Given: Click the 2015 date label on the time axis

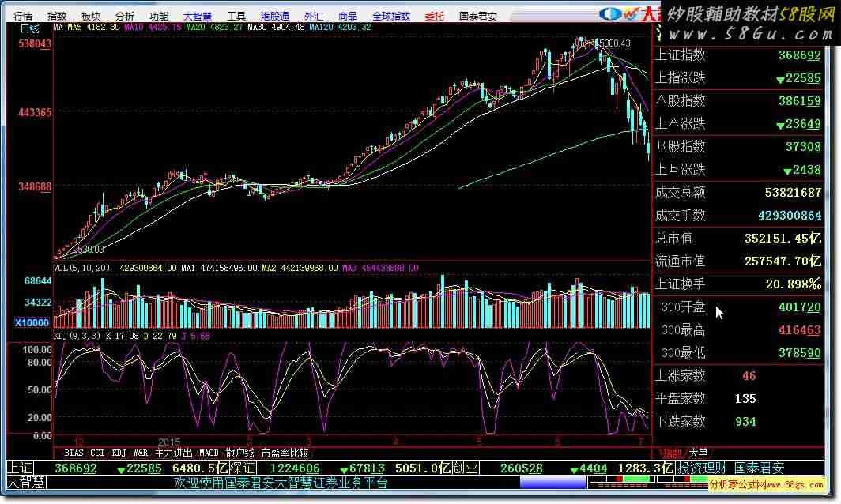Looking at the screenshot, I should (169, 442).
